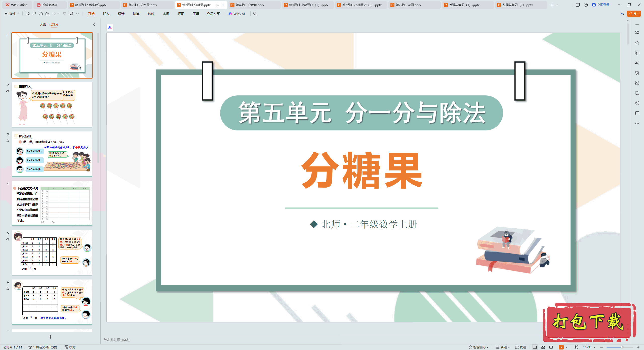Viewport: 644px width, 350px height.
Task: Expand the 文件 menu dropdown arrow
Action: (18, 14)
